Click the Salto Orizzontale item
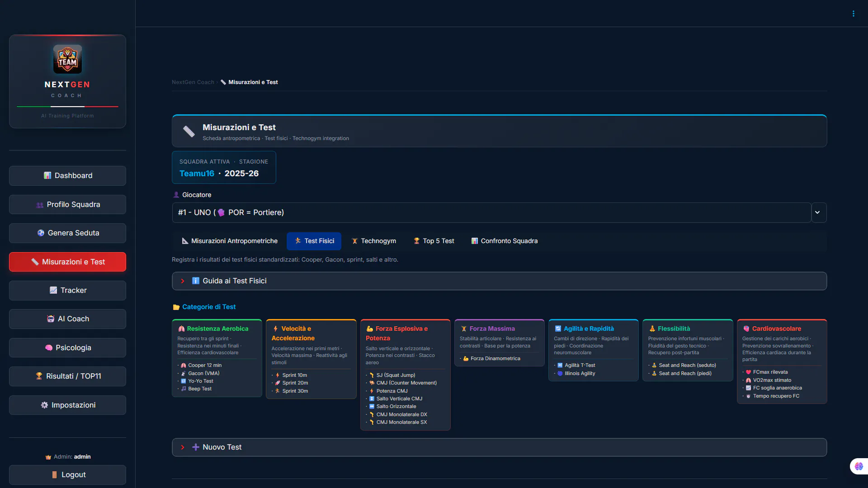This screenshot has width=868, height=488. tap(392, 407)
